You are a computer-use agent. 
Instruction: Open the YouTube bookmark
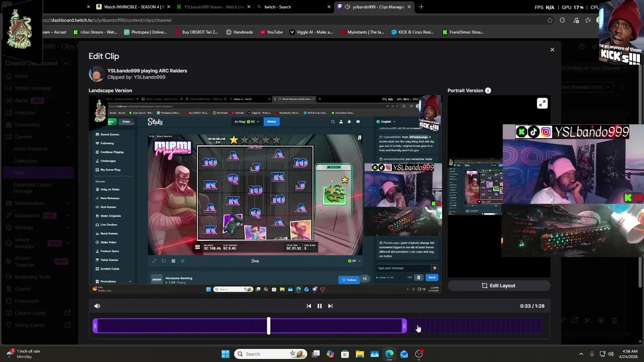[271, 32]
